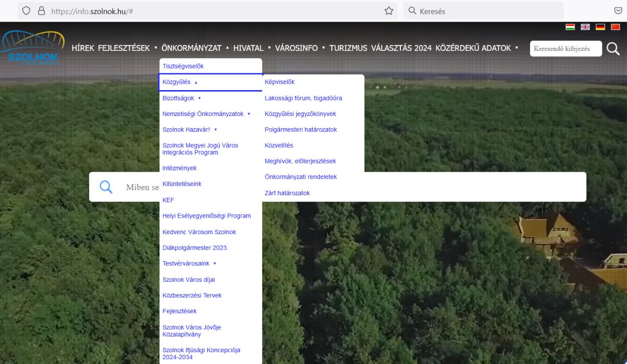Open Kedvenc Városom Szolnok
This screenshot has width=627, height=364.
[x=199, y=232]
